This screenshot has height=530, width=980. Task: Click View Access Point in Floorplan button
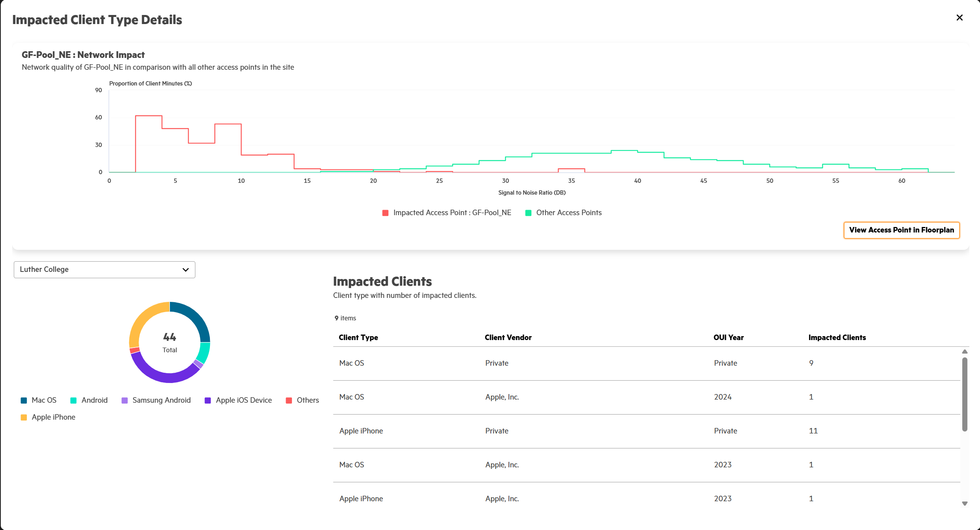click(901, 230)
